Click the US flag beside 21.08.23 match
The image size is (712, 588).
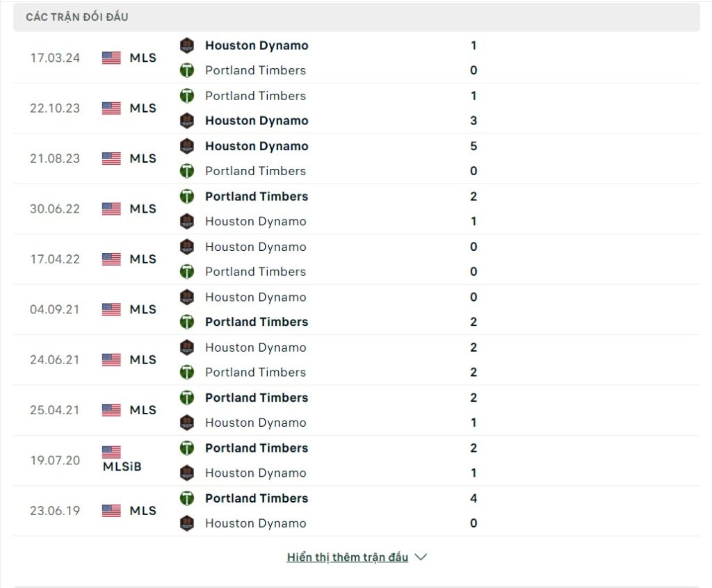(x=111, y=158)
